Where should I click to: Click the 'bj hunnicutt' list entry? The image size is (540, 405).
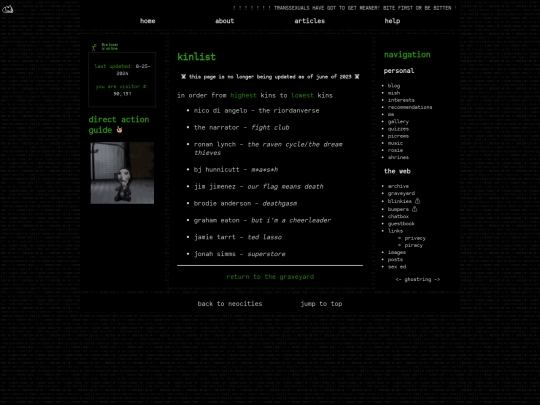pos(236,169)
